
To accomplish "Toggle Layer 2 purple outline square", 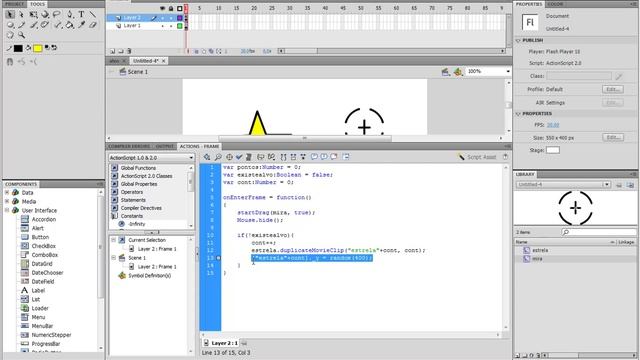I will (180, 18).
